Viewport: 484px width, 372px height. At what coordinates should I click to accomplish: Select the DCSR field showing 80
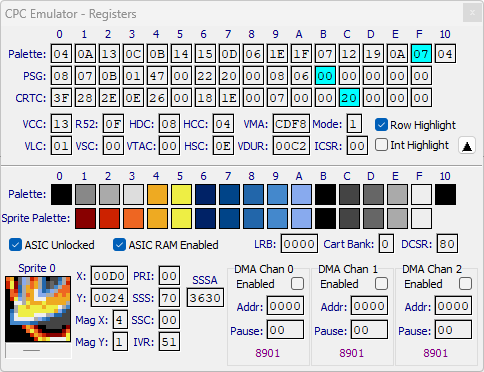[447, 244]
